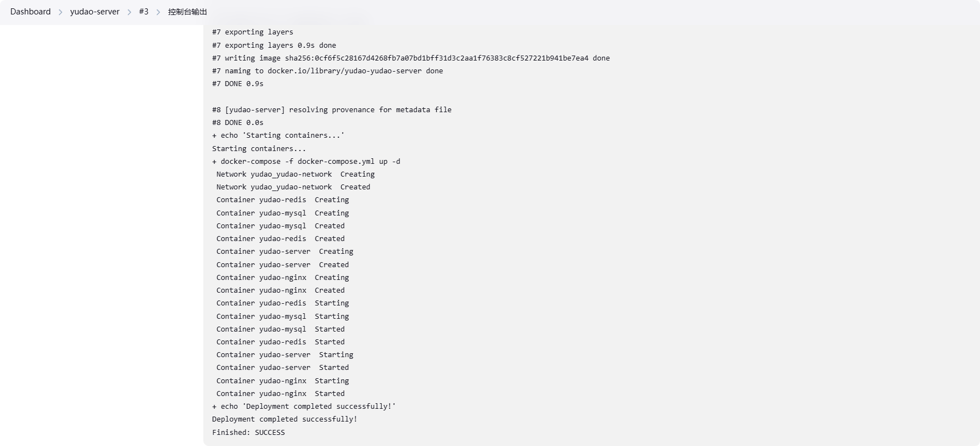
Task: Click the 'yudao-redis Started' log line
Action: [x=281, y=342]
